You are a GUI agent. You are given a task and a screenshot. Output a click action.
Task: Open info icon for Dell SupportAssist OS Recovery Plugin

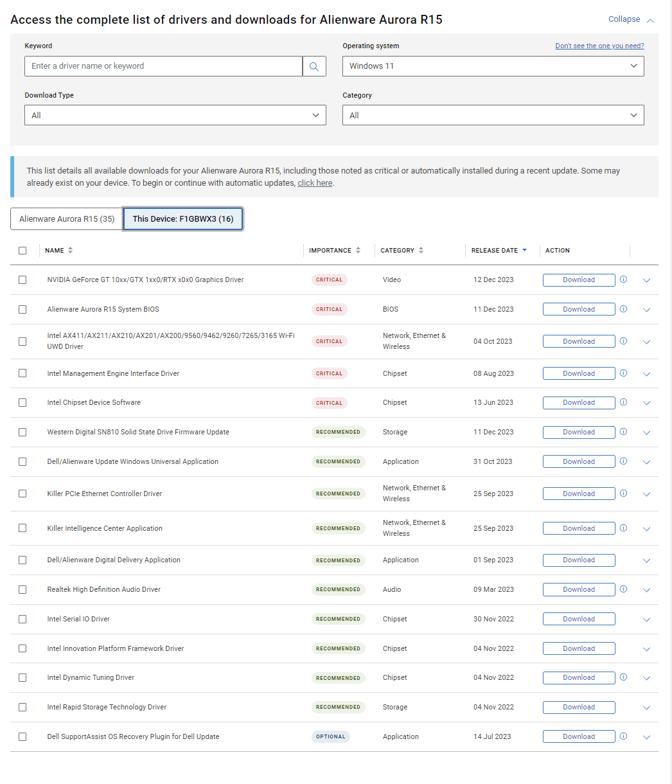pos(623,736)
